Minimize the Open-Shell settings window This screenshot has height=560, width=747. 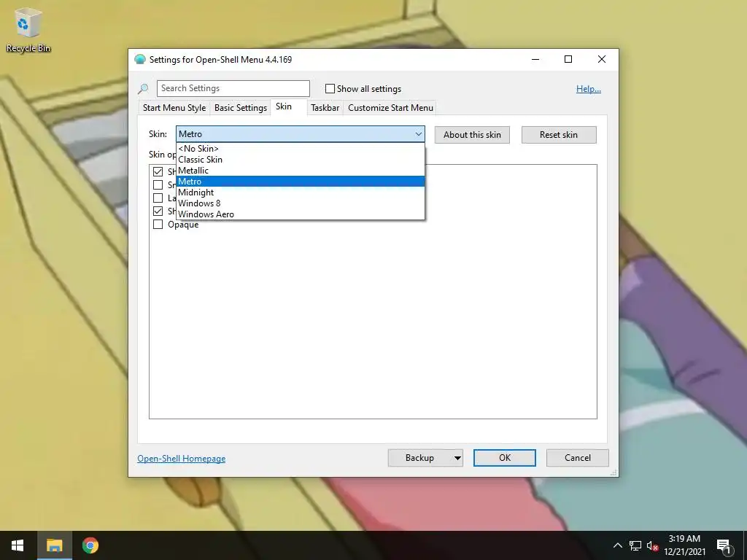(x=535, y=59)
